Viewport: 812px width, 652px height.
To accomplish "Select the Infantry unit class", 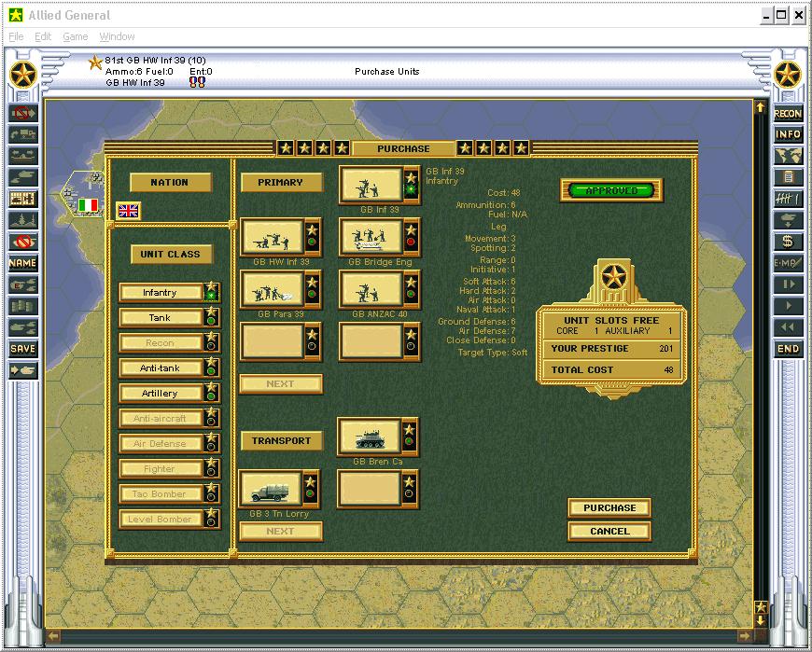I will point(160,292).
